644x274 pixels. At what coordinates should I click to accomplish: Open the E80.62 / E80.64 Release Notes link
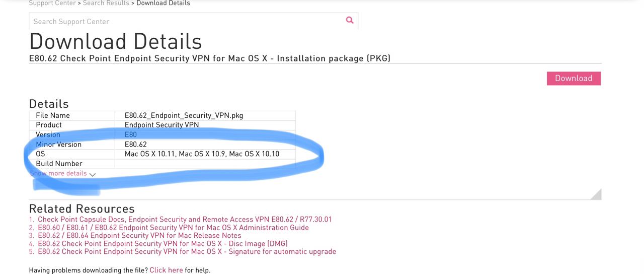(139, 236)
